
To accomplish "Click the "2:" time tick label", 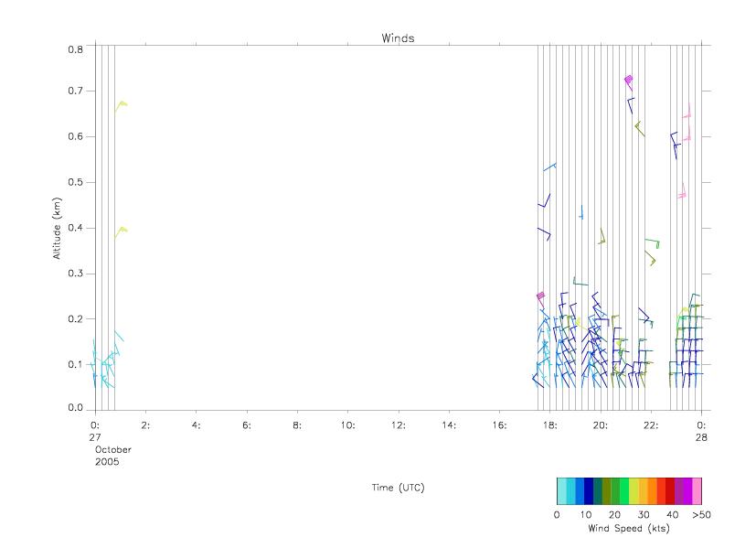I will pyautogui.click(x=145, y=425).
